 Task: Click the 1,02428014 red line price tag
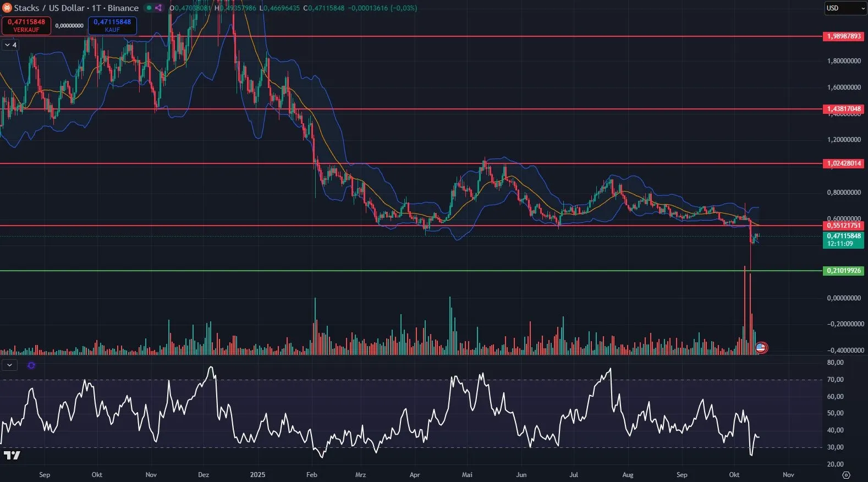click(x=843, y=163)
